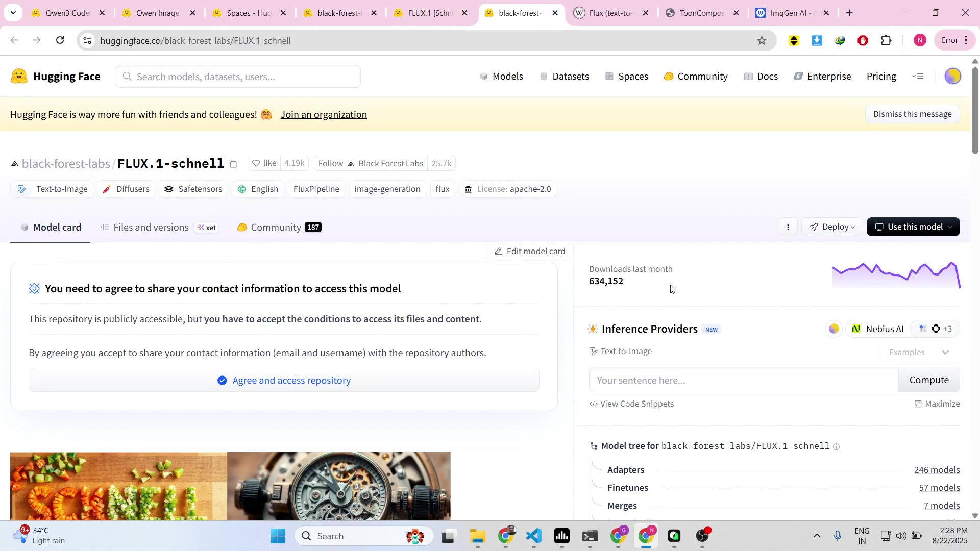Open the Community tab with 187 discussions
Screen dimensions: 980x551
[x=279, y=228]
